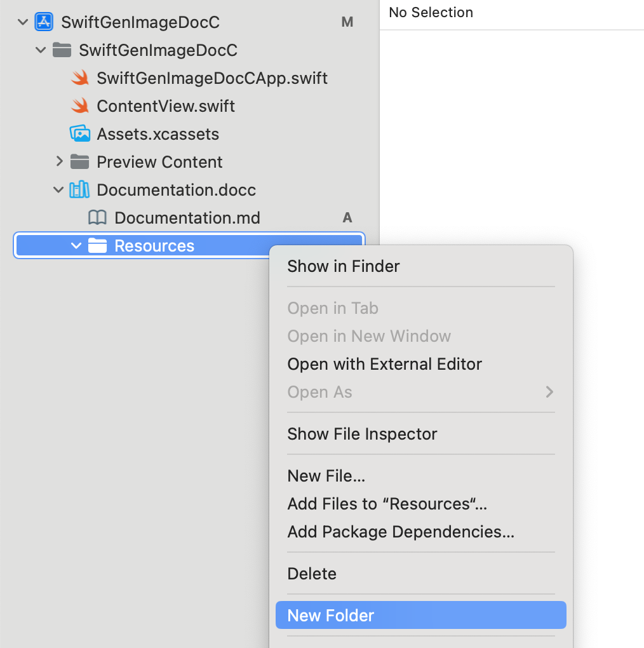Click the SwiftGenImageDocC project app icon
This screenshot has height=648, width=644.
44,22
